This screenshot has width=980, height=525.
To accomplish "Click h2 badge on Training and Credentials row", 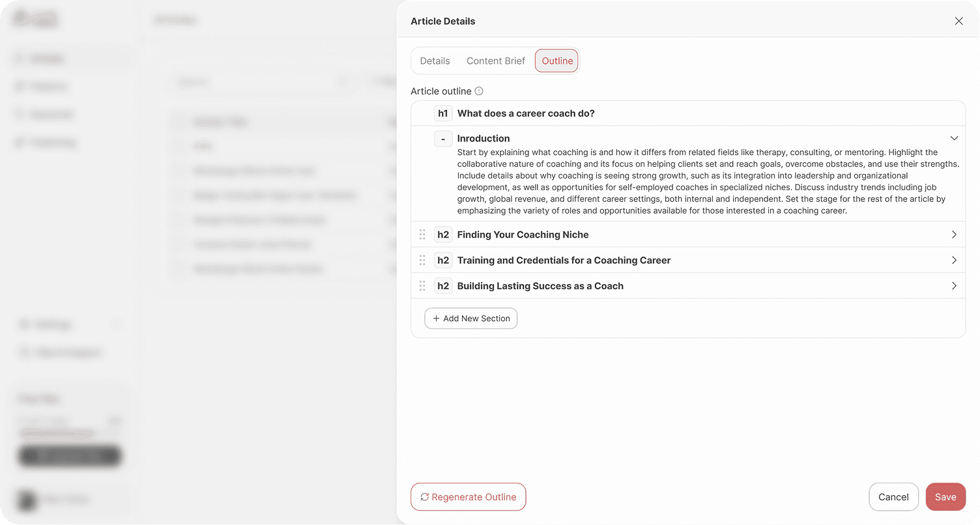I will (x=443, y=261).
